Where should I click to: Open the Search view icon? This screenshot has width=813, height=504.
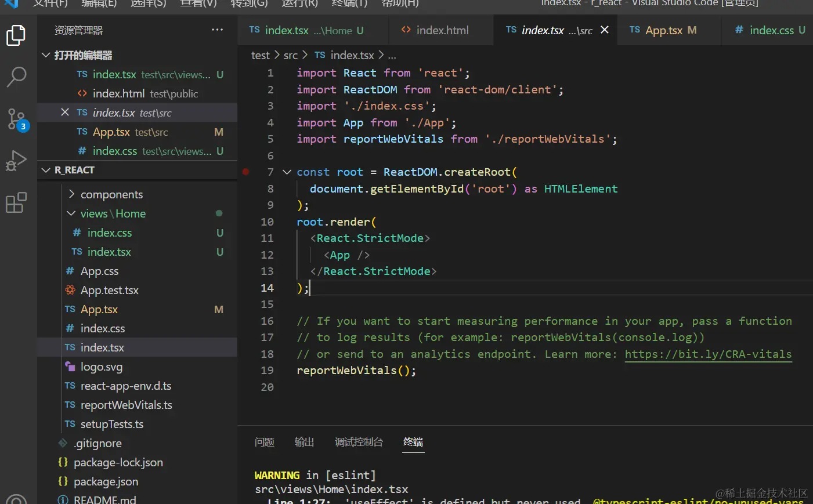16,77
